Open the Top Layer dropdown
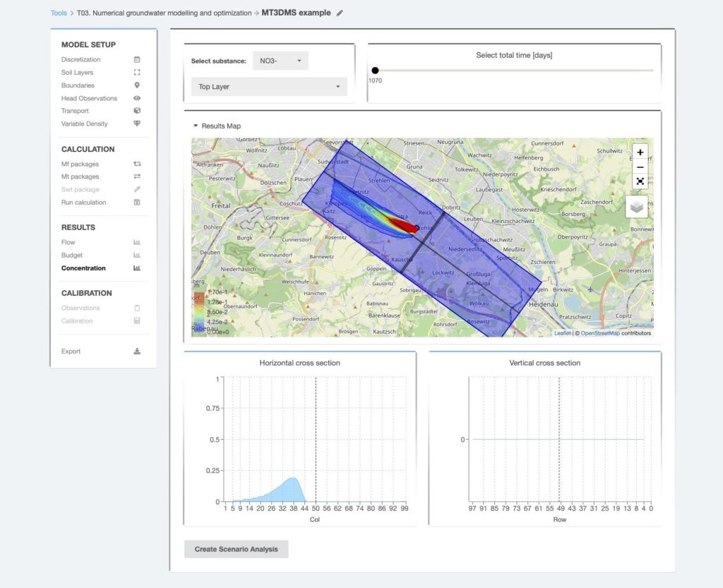This screenshot has width=723, height=588. [x=269, y=86]
